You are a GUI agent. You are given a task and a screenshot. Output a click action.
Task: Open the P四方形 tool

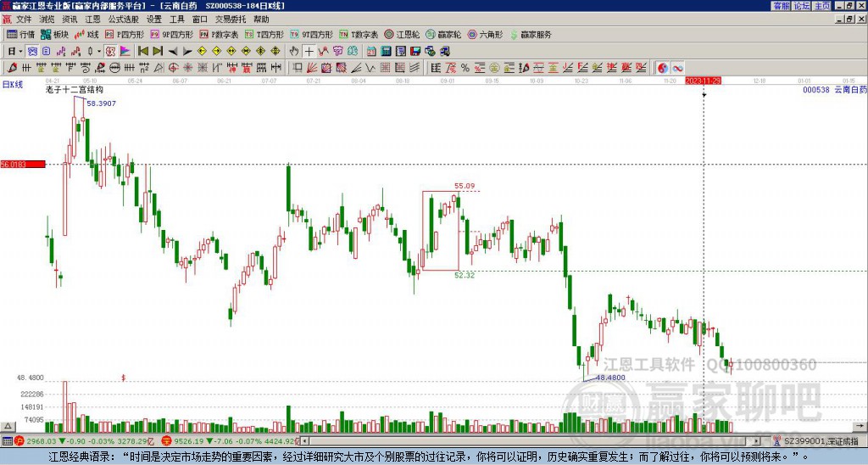coord(125,34)
